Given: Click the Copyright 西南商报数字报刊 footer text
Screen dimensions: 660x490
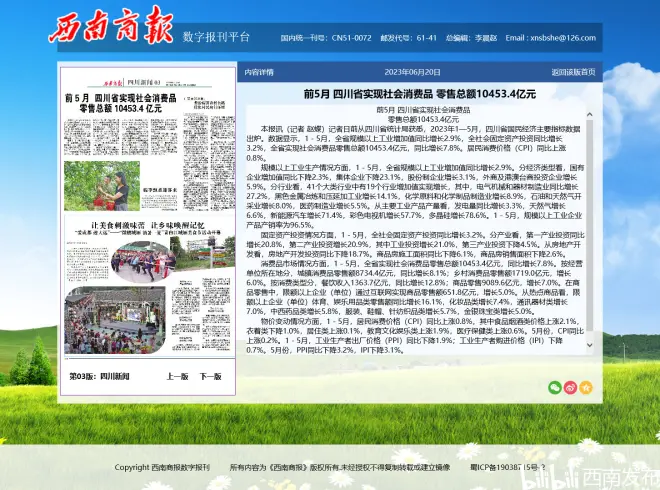Looking at the screenshot, I should [162, 466].
